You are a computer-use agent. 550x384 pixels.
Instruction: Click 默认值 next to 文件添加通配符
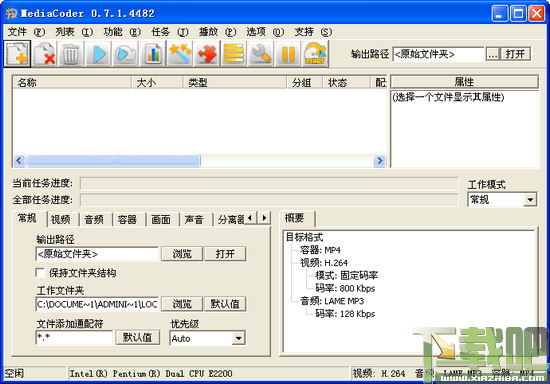(x=138, y=337)
